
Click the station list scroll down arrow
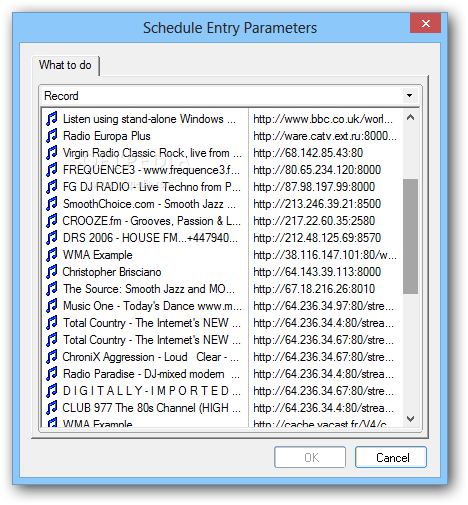pyautogui.click(x=411, y=419)
